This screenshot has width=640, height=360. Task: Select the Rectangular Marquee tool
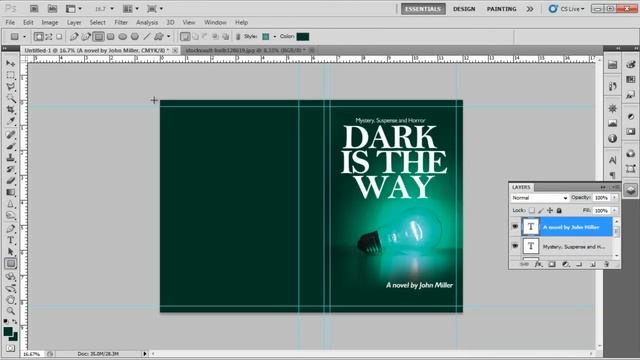11,75
